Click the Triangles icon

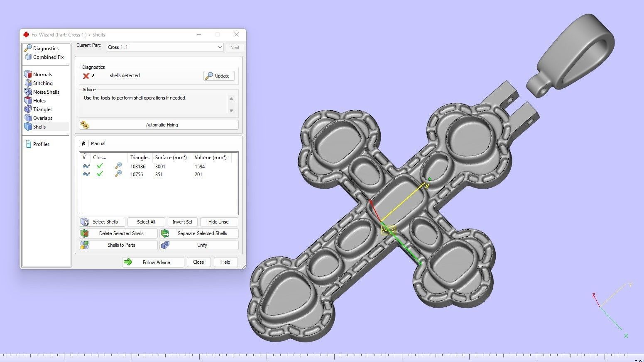tap(28, 109)
